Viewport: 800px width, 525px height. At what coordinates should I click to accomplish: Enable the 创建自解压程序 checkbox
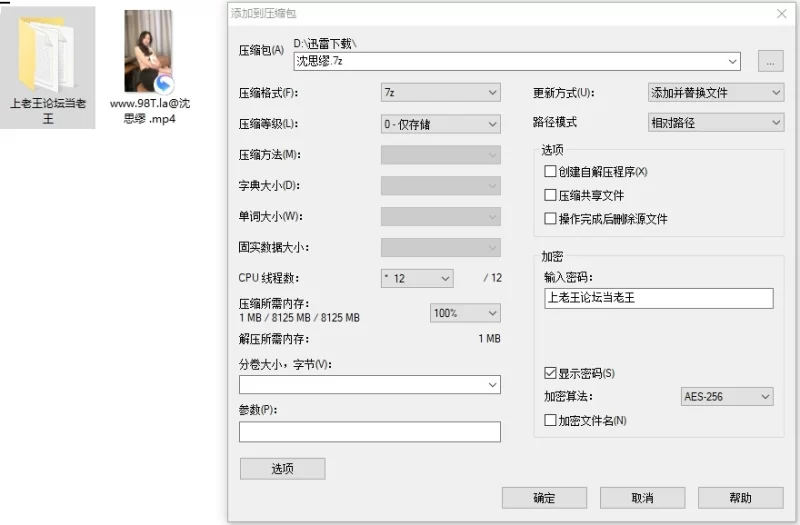click(550, 172)
